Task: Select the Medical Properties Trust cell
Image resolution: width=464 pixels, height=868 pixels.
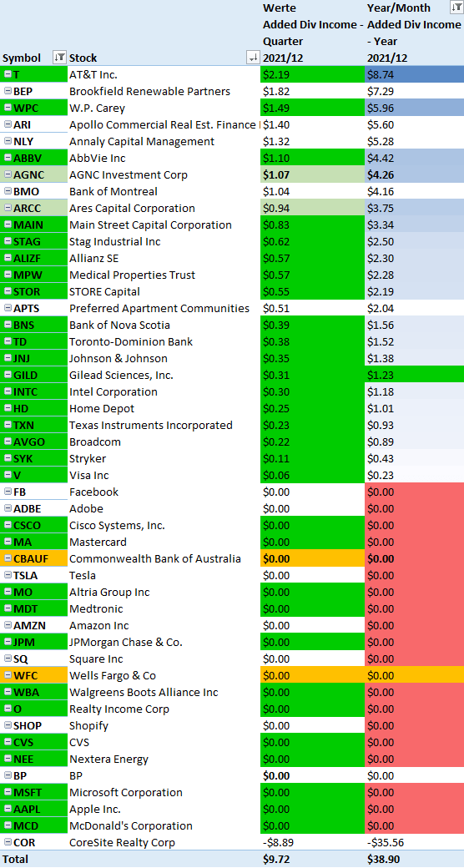Action: [164, 275]
